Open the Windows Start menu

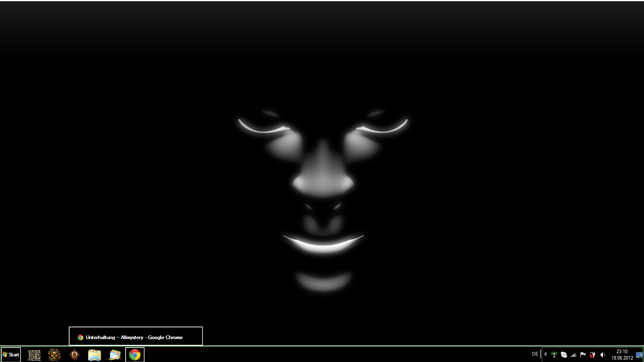coord(11,355)
